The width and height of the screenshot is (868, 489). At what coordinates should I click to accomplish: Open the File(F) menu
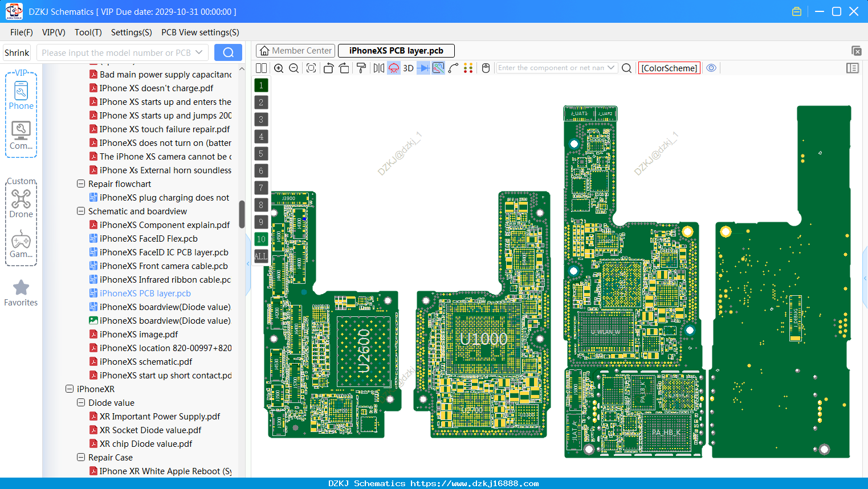click(22, 32)
